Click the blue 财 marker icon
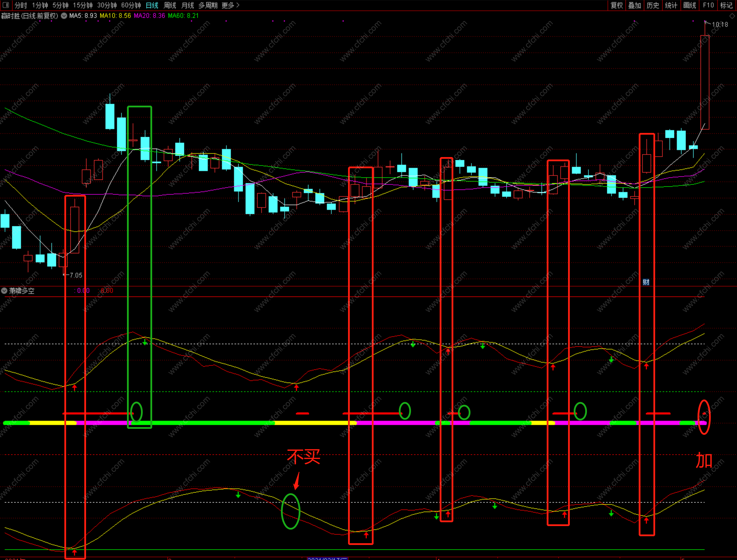The image size is (737, 560). [x=646, y=282]
